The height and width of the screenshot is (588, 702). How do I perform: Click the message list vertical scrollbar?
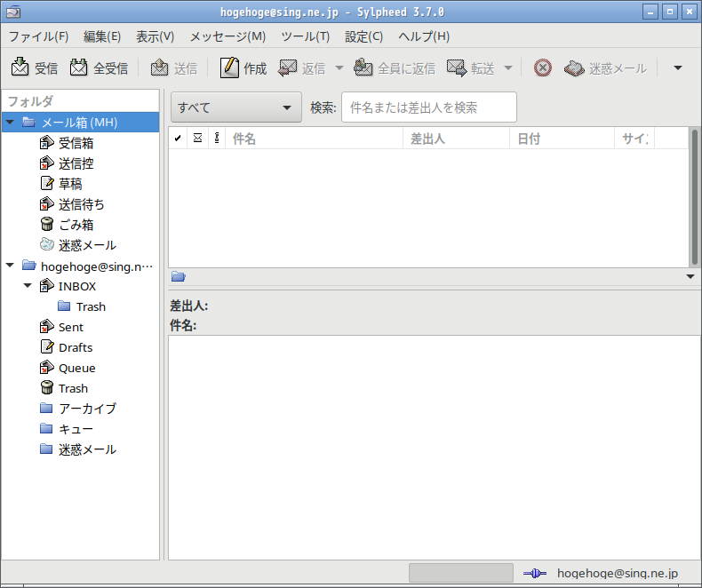[694, 197]
